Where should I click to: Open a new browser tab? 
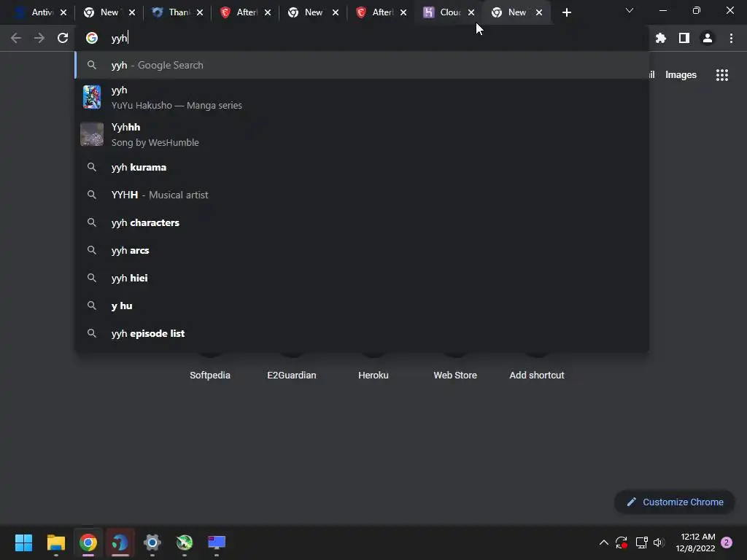click(566, 12)
